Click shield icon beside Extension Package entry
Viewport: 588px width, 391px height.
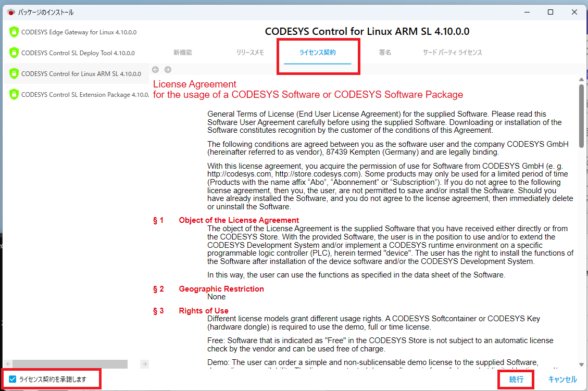[x=14, y=94]
